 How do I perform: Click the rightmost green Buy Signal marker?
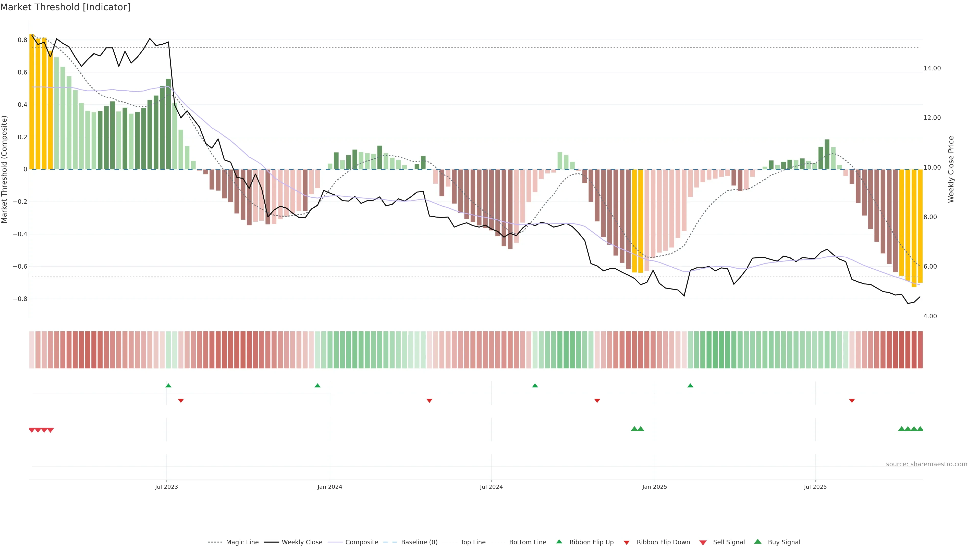[x=920, y=429]
